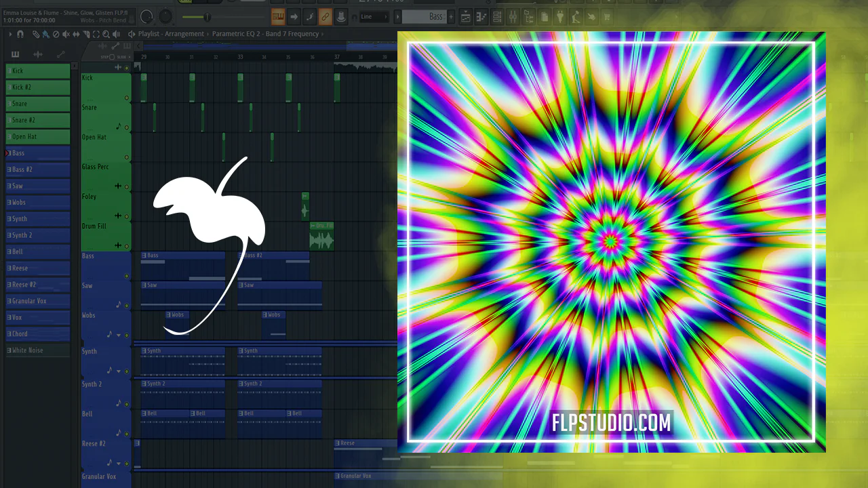This screenshot has height=488, width=868.
Task: Select the Slice tool in playlist toolbar
Action: click(x=86, y=34)
